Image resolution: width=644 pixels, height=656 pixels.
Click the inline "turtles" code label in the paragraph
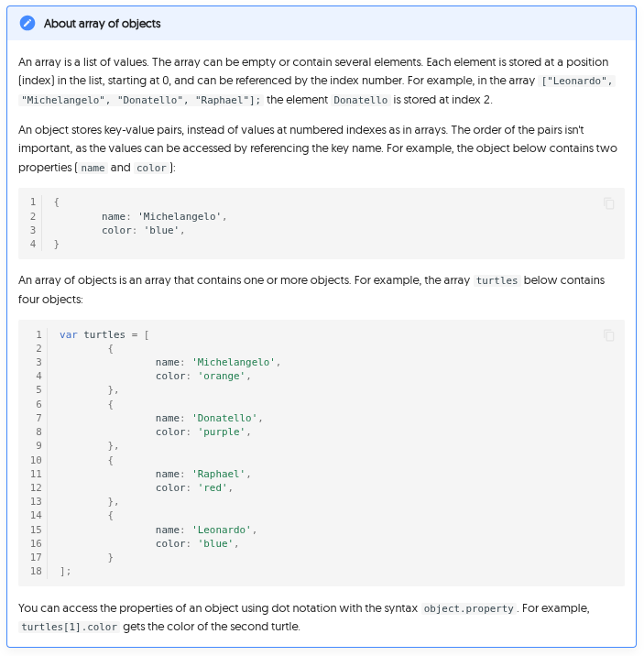[x=497, y=280]
